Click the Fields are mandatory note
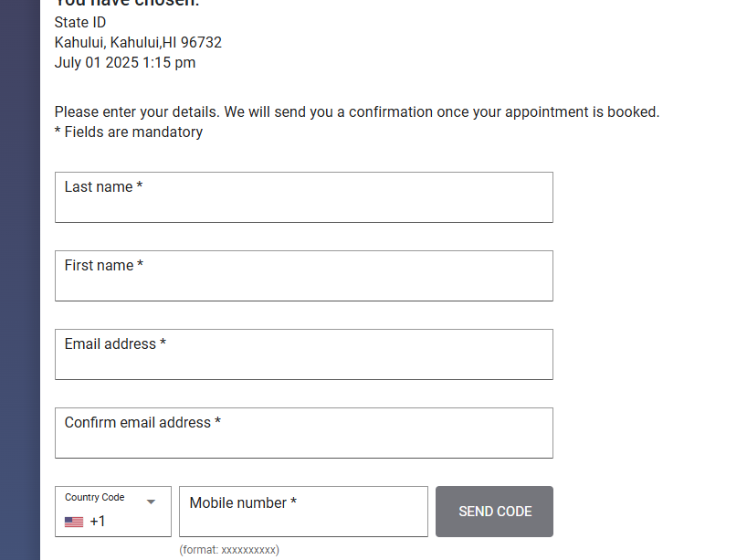Image resolution: width=747 pixels, height=560 pixels. click(x=129, y=132)
